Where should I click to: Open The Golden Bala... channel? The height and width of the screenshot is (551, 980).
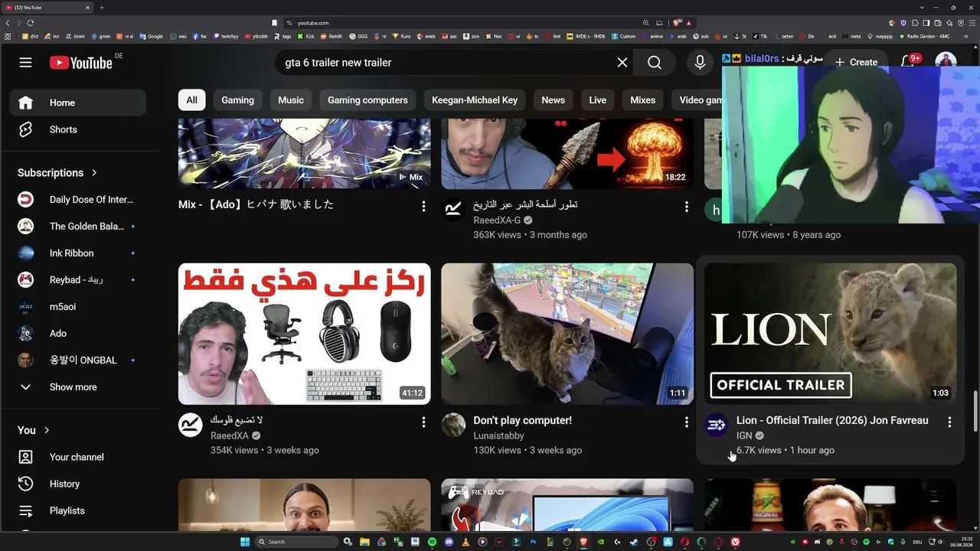78,227
